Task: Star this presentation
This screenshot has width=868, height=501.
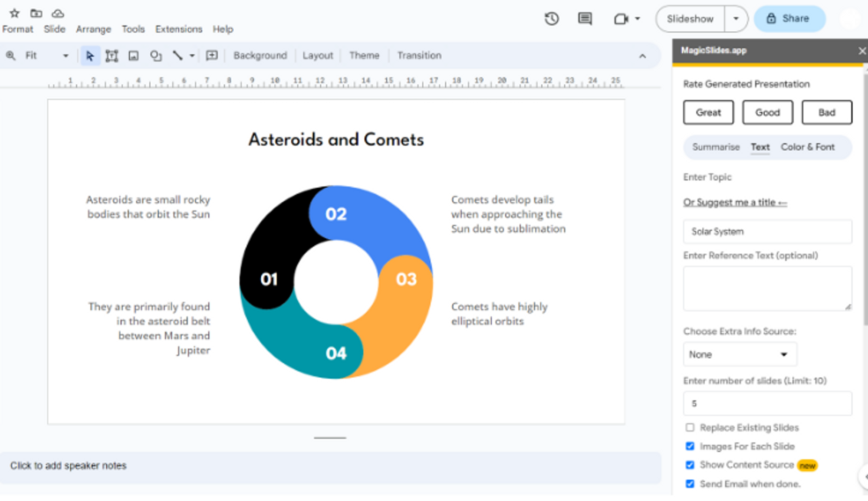Action: pos(14,13)
